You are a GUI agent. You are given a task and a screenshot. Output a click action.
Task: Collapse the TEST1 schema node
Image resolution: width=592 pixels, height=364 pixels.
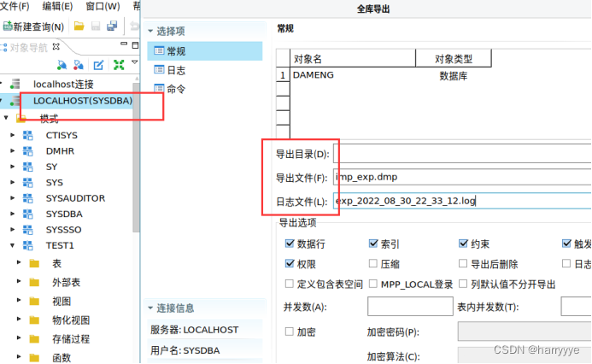click(13, 245)
